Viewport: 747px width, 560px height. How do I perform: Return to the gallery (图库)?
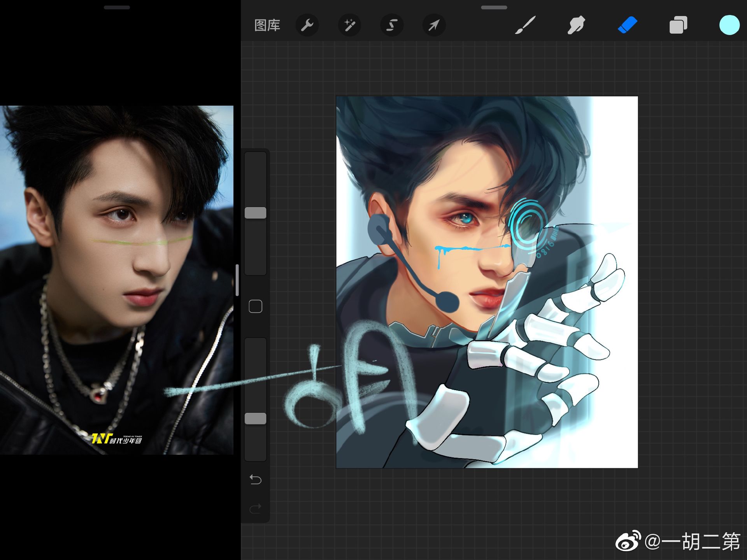tap(267, 25)
